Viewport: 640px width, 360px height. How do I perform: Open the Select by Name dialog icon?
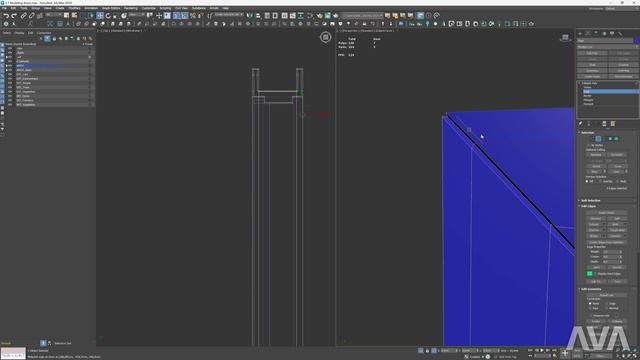(x=74, y=16)
